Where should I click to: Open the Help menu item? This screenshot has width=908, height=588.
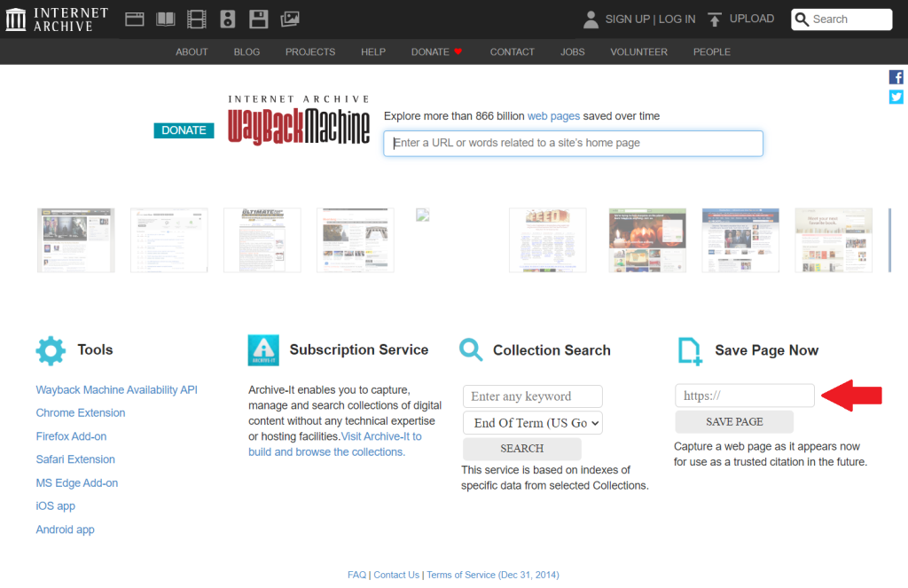pyautogui.click(x=373, y=51)
